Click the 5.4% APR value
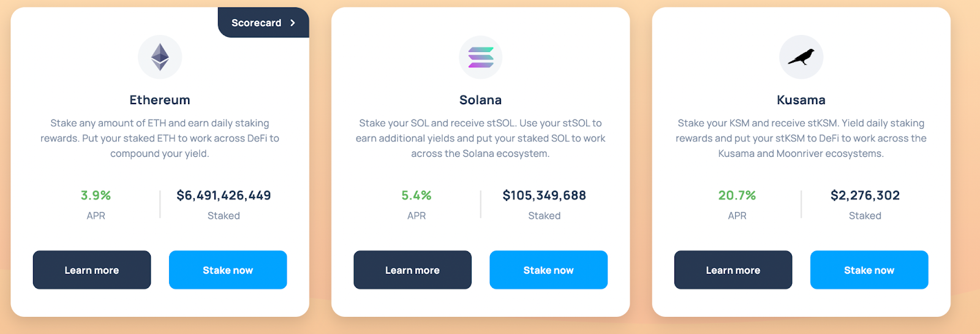 [417, 195]
